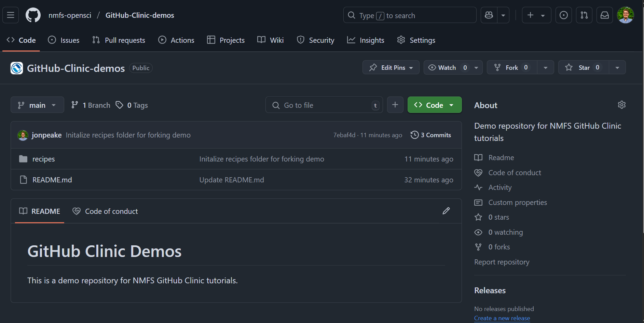The width and height of the screenshot is (644, 323).
Task: Open Copilot chat icon
Action: click(489, 15)
